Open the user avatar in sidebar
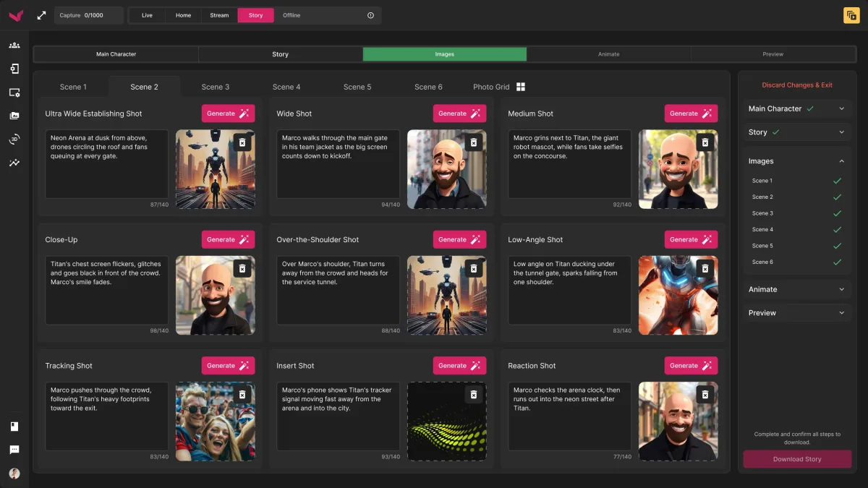The width and height of the screenshot is (868, 488). coord(14,474)
